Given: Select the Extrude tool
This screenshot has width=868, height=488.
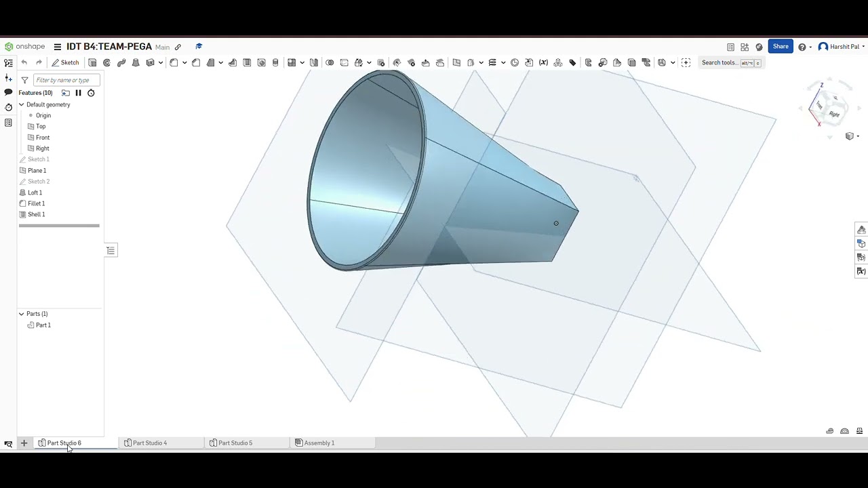Looking at the screenshot, I should coord(92,62).
